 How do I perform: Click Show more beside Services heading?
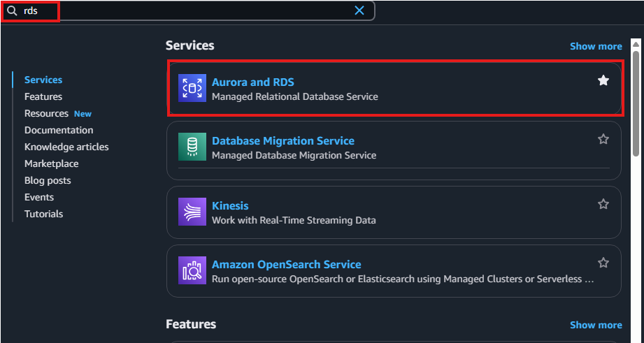(596, 46)
